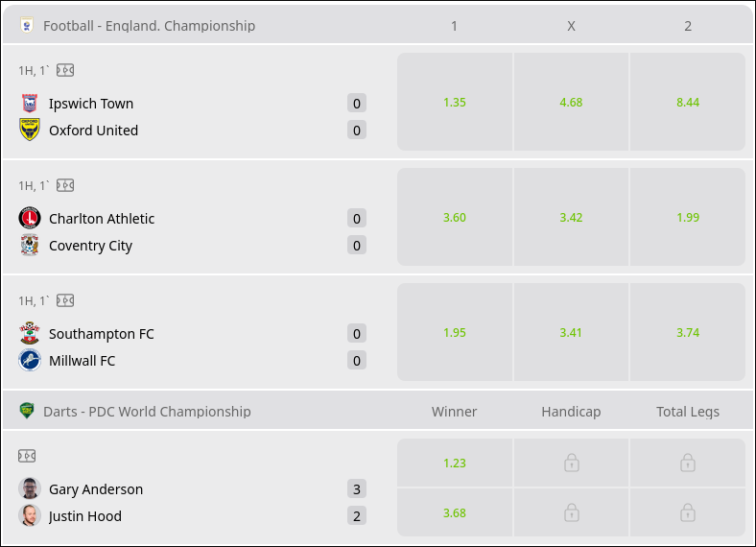Click Gary Anderson's player photo
This screenshot has height=547, width=756.
point(29,489)
